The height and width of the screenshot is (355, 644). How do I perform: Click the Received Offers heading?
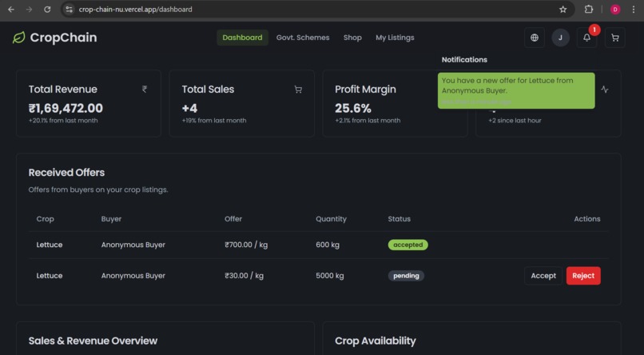[66, 173]
